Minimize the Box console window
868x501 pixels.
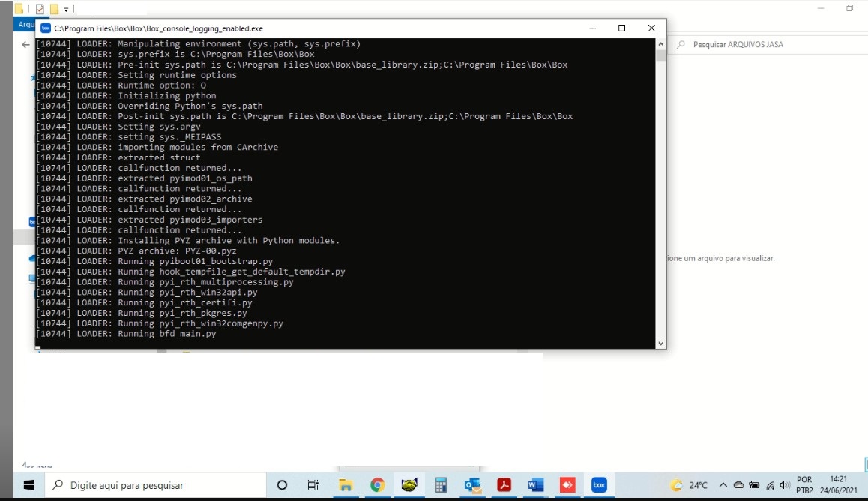(x=592, y=28)
